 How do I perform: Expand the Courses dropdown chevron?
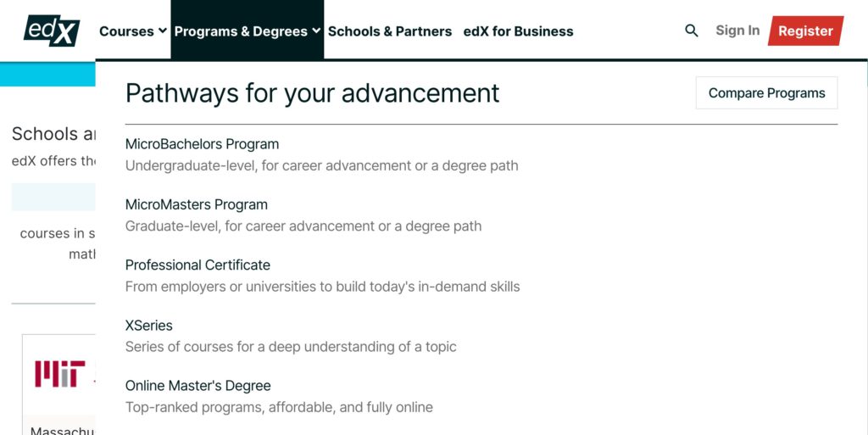point(162,31)
